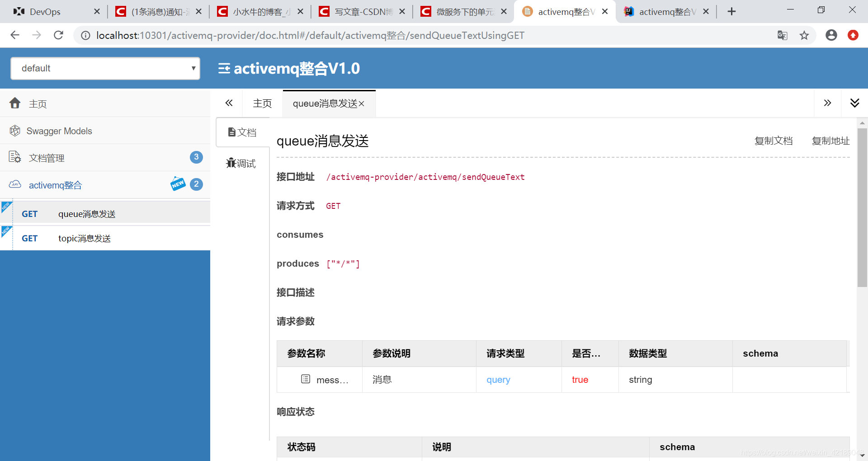Screen dimensions: 868x461
Task: Click the vertical scrollbar thumb
Action: pyautogui.click(x=862, y=208)
